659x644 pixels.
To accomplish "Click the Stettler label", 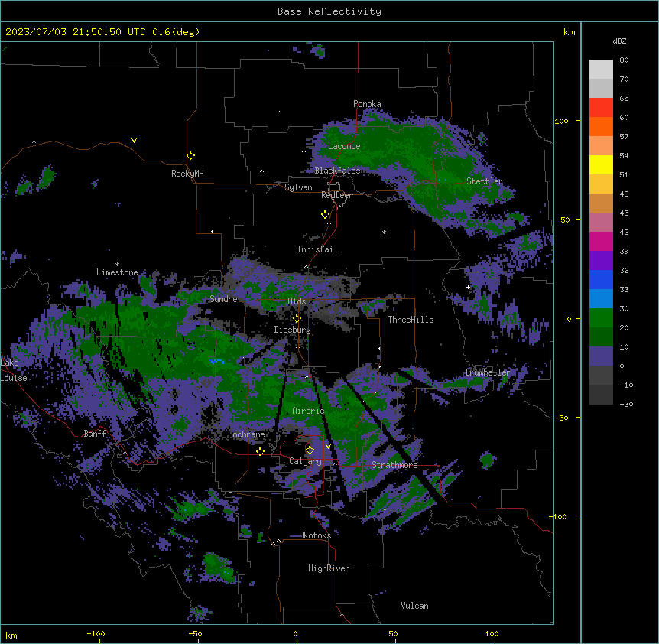I will [484, 181].
